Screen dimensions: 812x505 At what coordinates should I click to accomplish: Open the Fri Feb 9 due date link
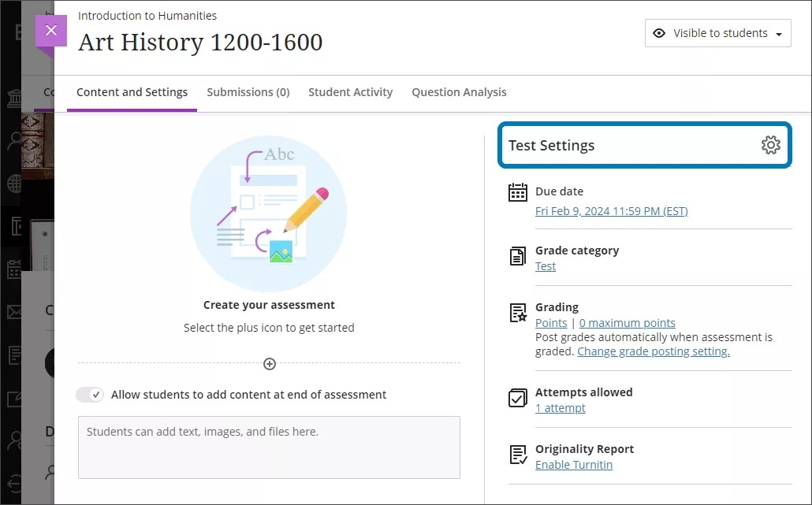[611, 210]
